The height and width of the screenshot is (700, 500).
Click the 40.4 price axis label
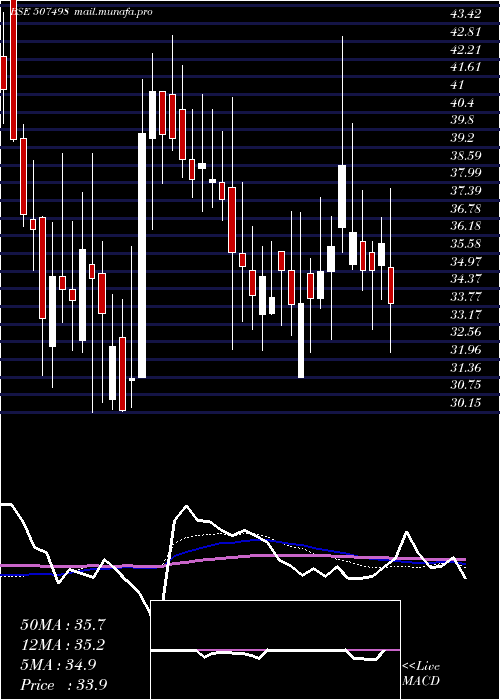tap(462, 103)
